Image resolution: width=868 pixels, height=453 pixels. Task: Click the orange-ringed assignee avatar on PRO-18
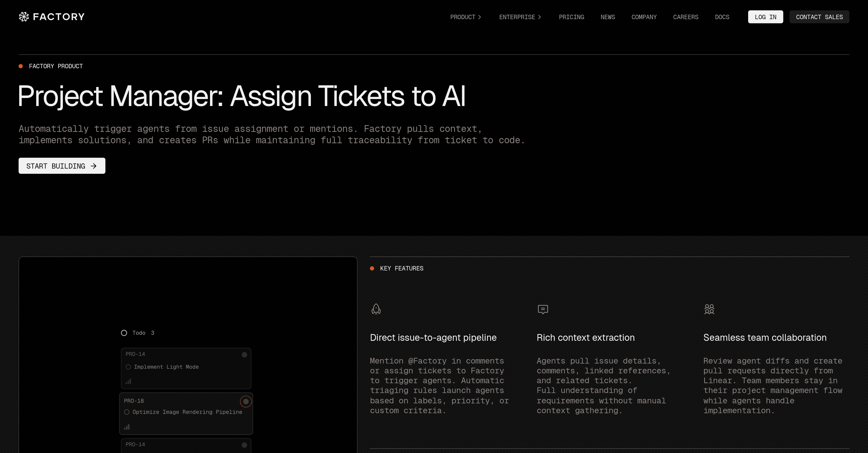pos(246,401)
